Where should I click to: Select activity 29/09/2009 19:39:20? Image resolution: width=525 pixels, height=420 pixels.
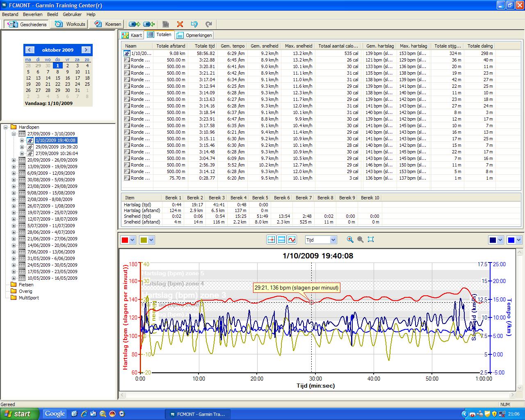pyautogui.click(x=57, y=147)
